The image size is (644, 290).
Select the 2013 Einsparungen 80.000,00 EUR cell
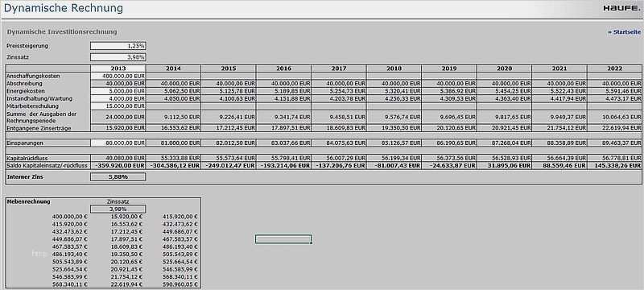tap(118, 143)
